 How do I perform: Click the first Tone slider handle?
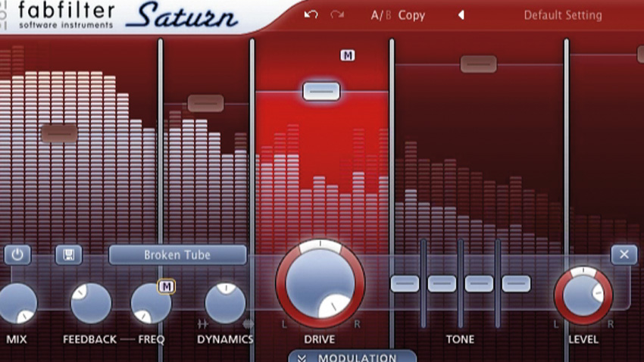(405, 283)
